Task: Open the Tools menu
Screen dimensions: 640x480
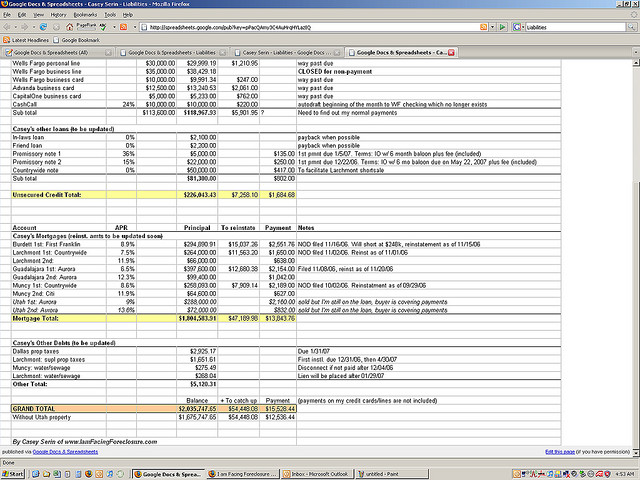Action: coord(111,15)
